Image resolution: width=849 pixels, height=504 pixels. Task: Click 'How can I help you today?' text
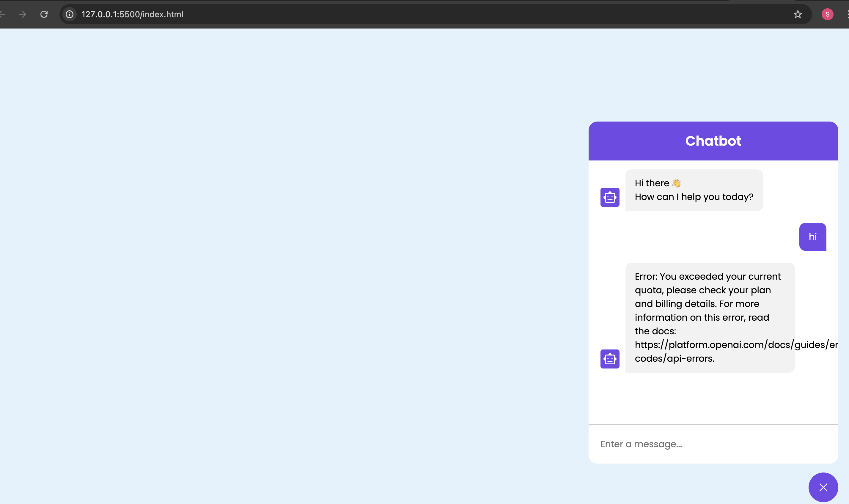(x=694, y=197)
